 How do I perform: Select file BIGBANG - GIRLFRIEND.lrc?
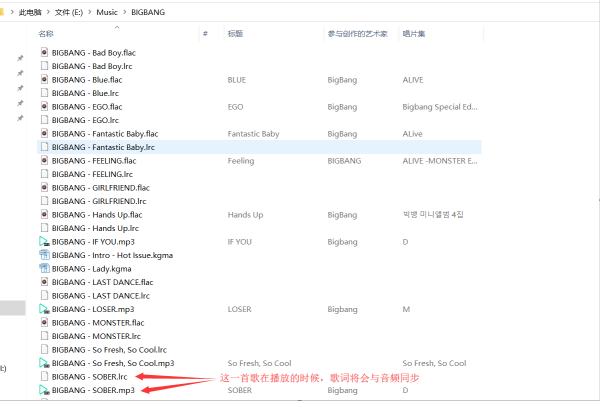(x=99, y=201)
